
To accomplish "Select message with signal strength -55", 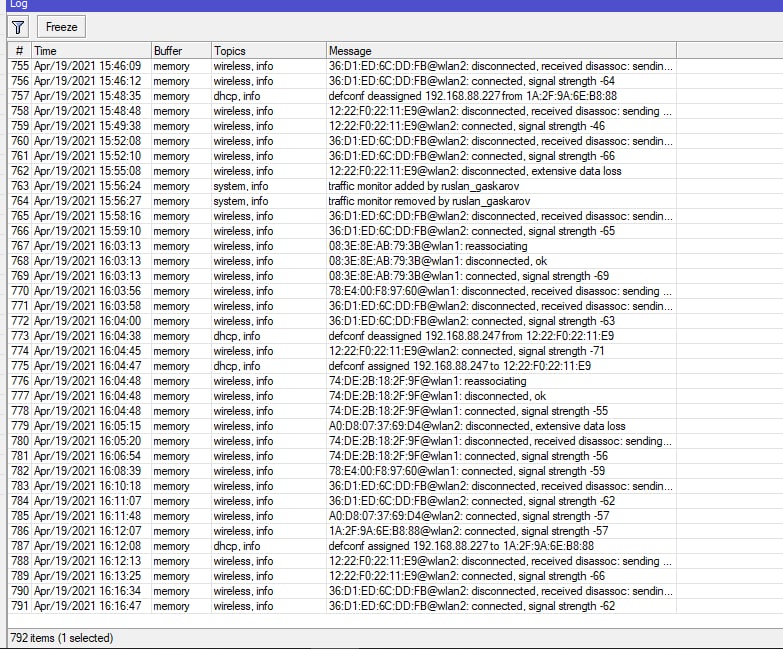I will coord(468,411).
